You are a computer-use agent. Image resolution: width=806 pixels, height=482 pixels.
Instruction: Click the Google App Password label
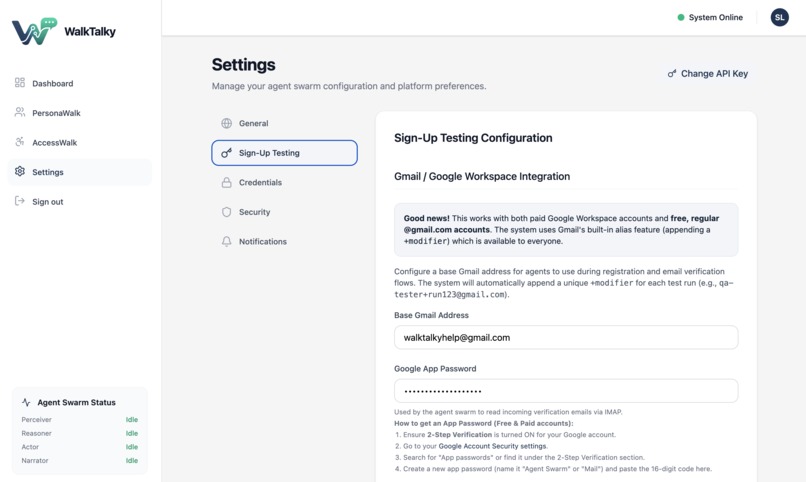(435, 368)
